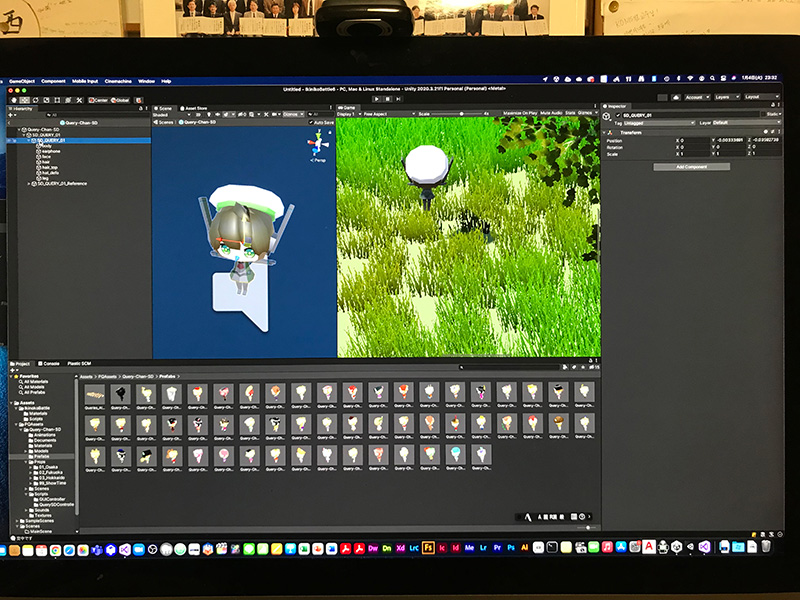Image resolution: width=800 pixels, height=600 pixels.
Task: Open the Account dropdown
Action: click(x=696, y=97)
